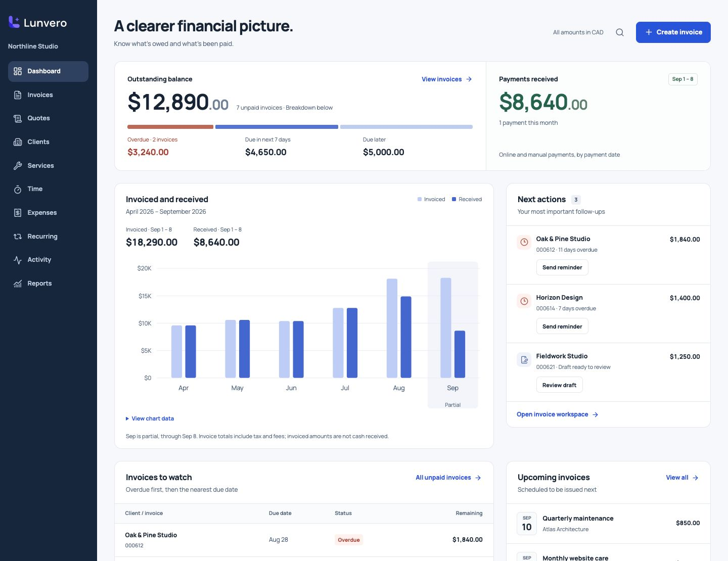Viewport: 728px width, 561px height.
Task: Review draft for Fieldwork Studio
Action: coord(559,385)
